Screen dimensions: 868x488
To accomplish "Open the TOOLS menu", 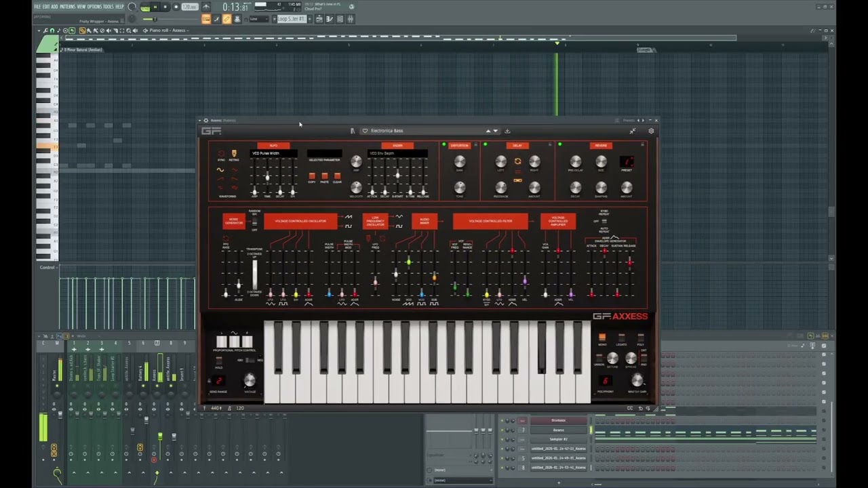I will click(x=108, y=7).
